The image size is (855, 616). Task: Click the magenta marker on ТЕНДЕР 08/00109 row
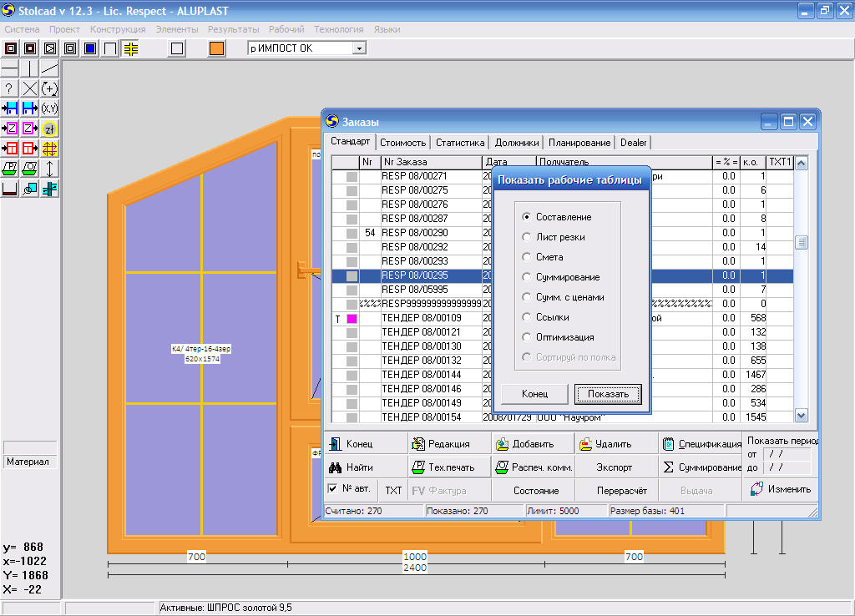click(x=352, y=318)
